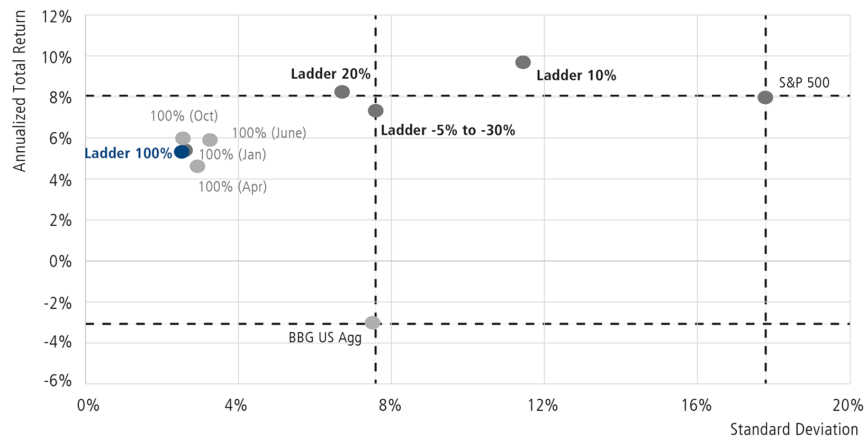
Task: Select the 100% (Oct) data point
Action: 183,139
